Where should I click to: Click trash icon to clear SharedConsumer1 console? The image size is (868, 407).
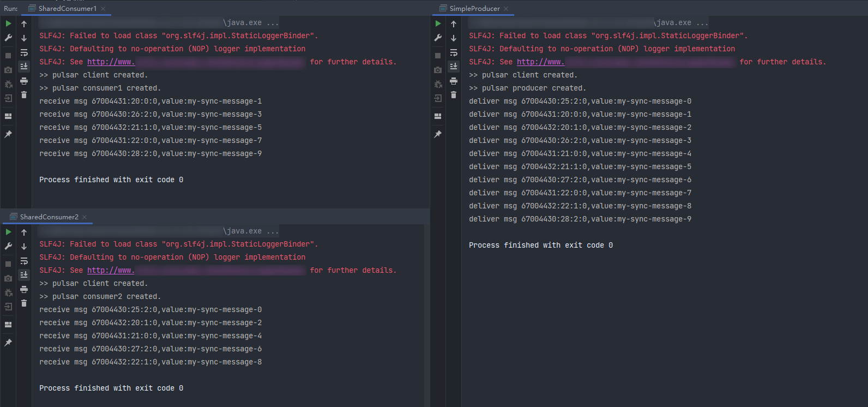(24, 95)
